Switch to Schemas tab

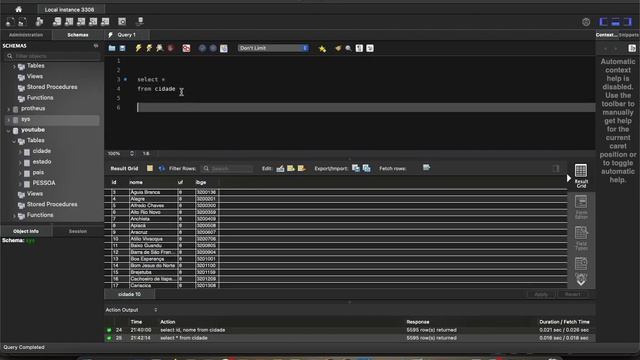pyautogui.click(x=78, y=35)
